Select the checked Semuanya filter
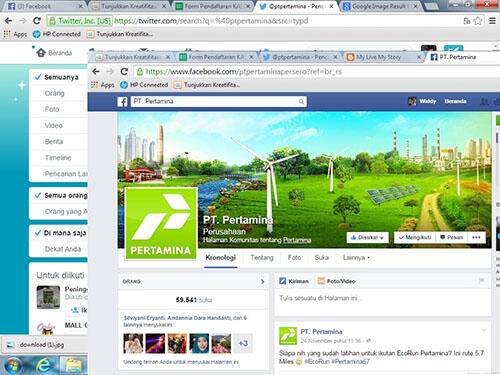The image size is (500, 375). [57, 77]
